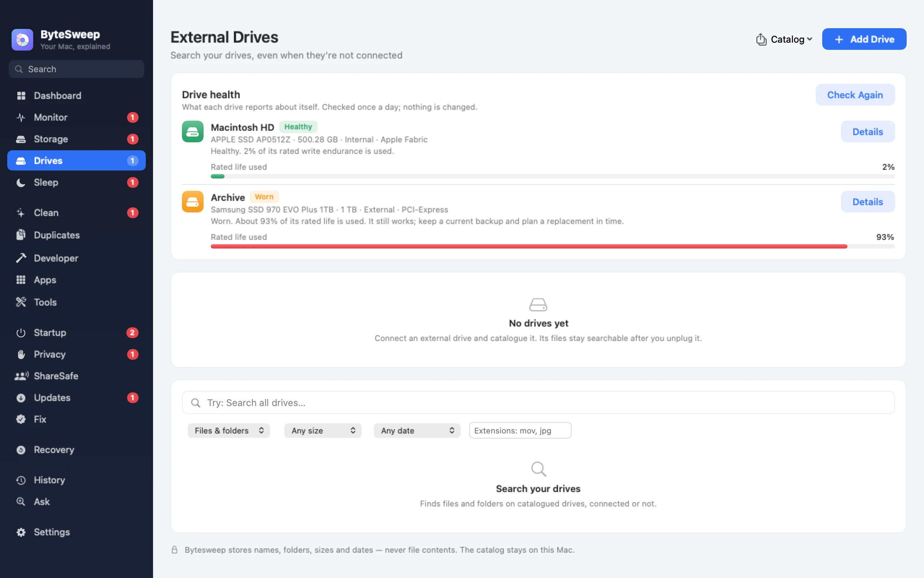The image size is (924, 578).
Task: Open the Catalog dropdown menu
Action: 784,39
